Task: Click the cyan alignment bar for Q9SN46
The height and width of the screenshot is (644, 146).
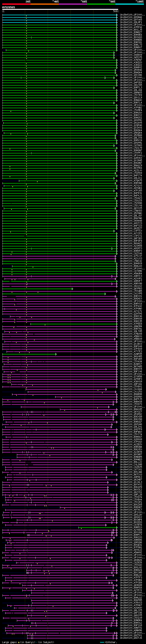Action: coord(60,18)
